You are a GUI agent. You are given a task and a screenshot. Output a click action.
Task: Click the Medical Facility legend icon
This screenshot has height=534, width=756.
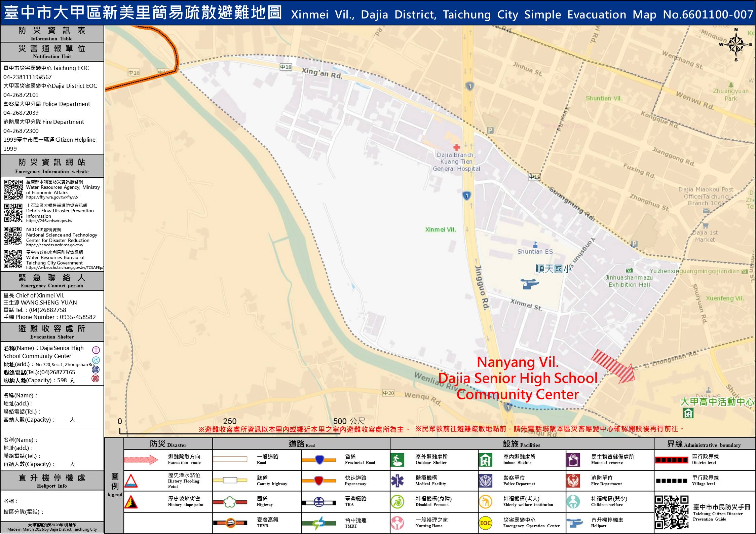(397, 481)
